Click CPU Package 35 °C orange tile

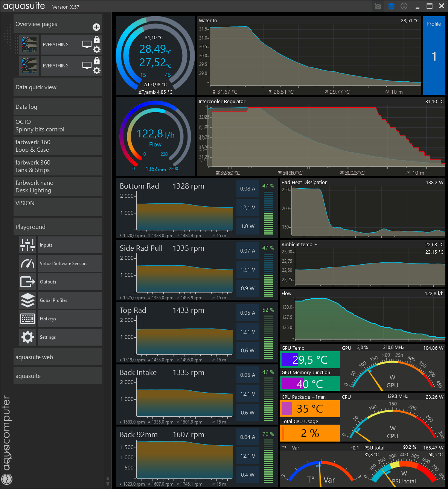pos(310,408)
